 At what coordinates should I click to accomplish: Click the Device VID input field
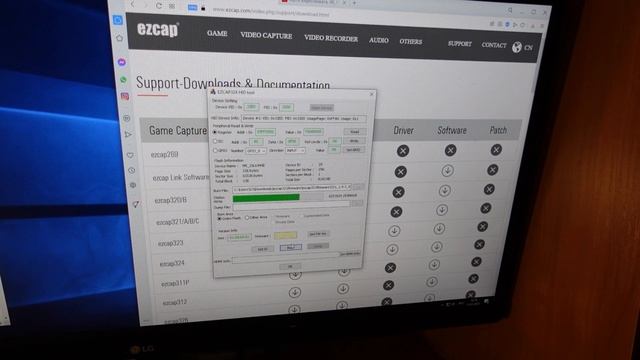(x=251, y=107)
